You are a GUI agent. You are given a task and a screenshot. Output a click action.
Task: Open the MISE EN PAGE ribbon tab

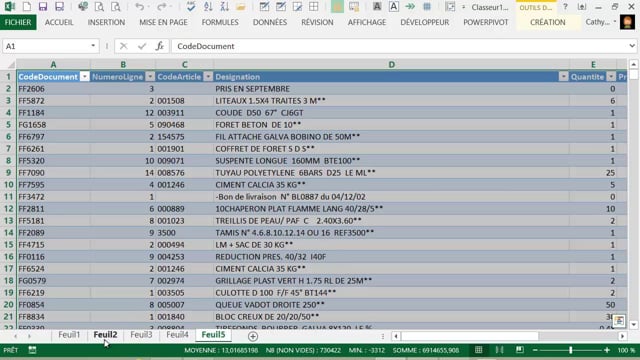(163, 22)
